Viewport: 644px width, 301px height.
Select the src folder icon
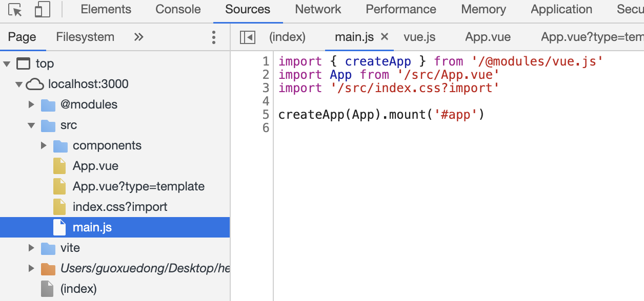48,125
